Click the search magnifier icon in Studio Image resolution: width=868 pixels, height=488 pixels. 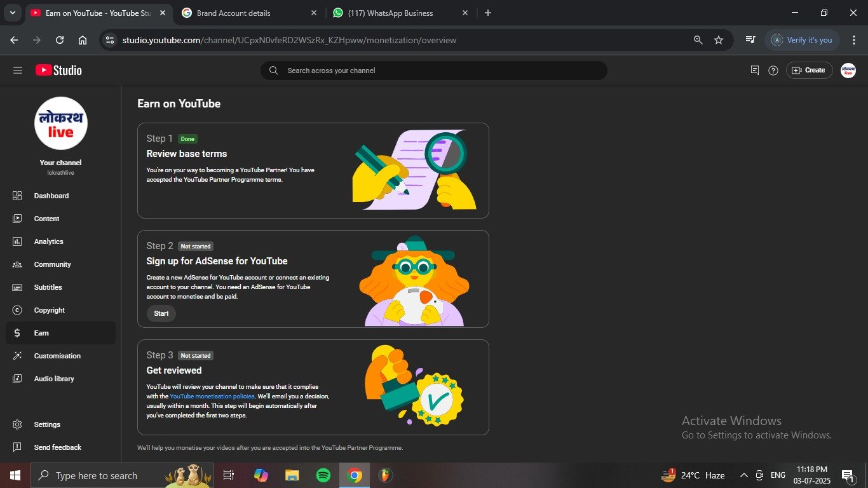[273, 71]
